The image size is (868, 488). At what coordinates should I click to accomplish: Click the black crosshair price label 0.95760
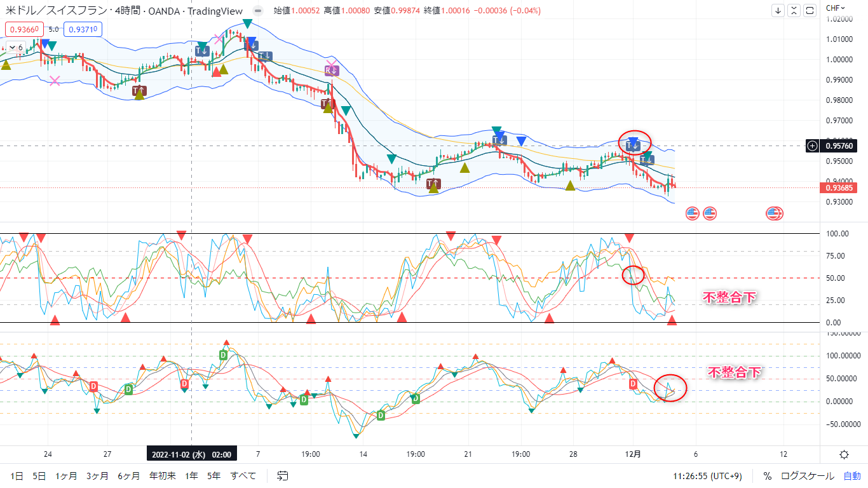839,146
